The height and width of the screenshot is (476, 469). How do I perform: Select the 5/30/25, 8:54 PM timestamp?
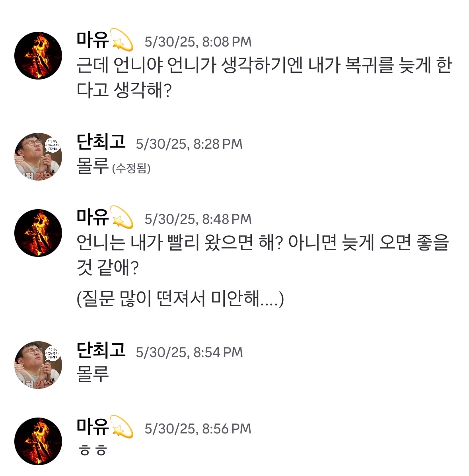(x=189, y=352)
